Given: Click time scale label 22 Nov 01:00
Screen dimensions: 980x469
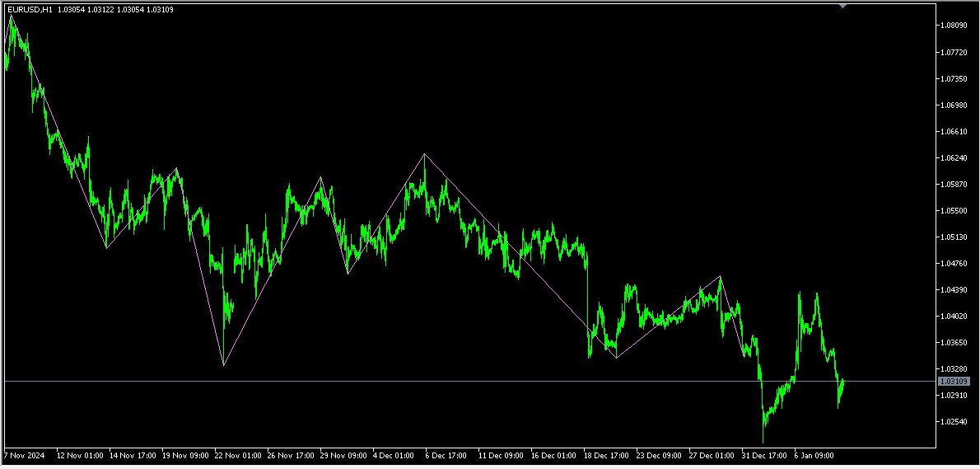Looking at the screenshot, I should [x=238, y=455].
